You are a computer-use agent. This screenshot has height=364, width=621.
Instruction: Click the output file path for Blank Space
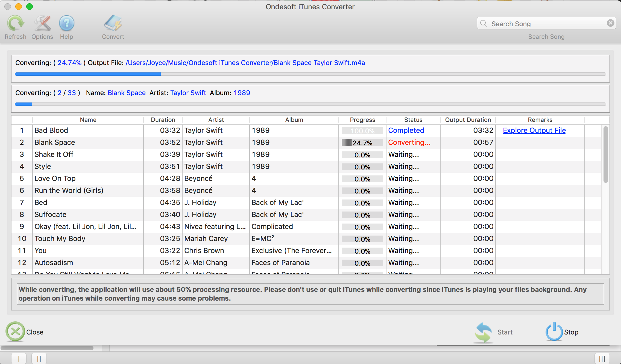[x=245, y=62]
